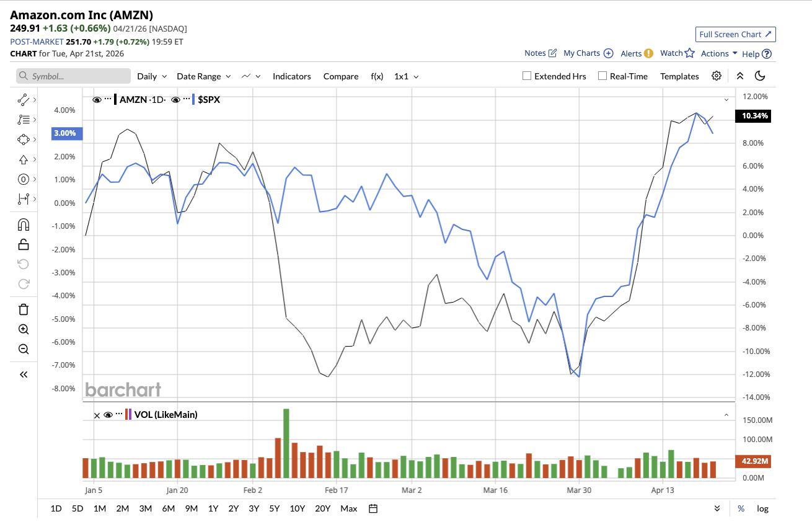Open the My Charts link
The height and width of the screenshot is (532, 812).
[x=582, y=53]
